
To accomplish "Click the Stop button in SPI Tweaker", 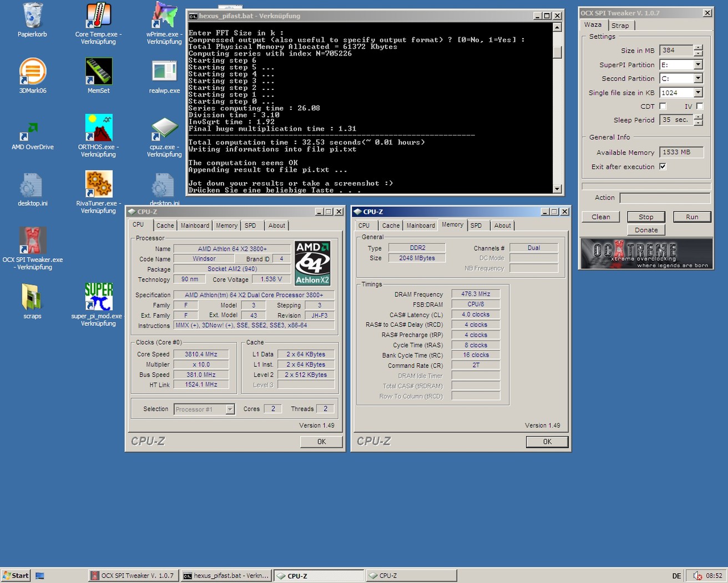I will coord(646,217).
